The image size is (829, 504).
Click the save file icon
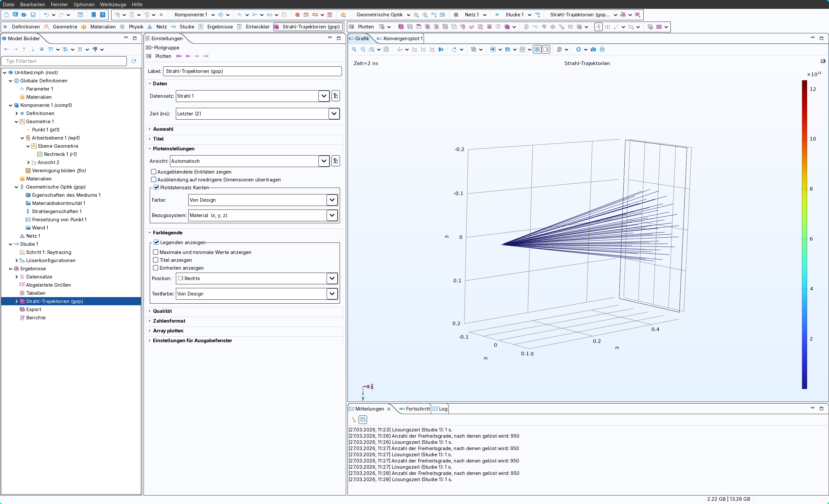(33, 15)
